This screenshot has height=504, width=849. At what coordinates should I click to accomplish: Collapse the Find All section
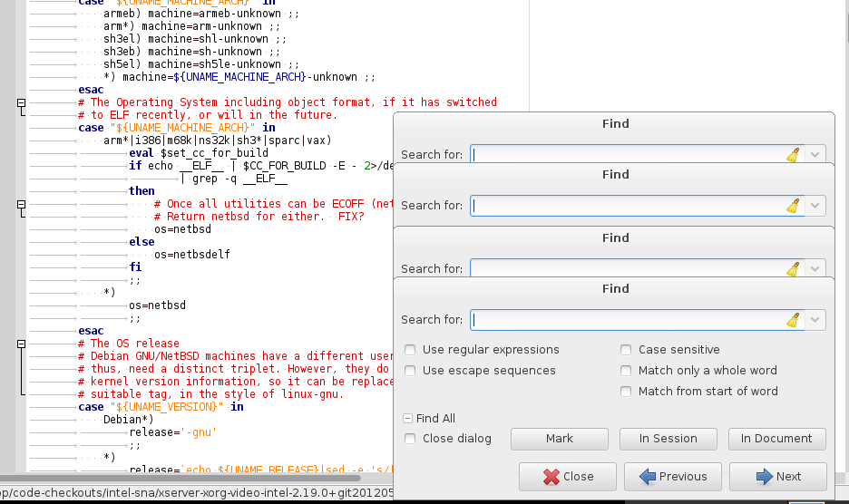coord(408,419)
